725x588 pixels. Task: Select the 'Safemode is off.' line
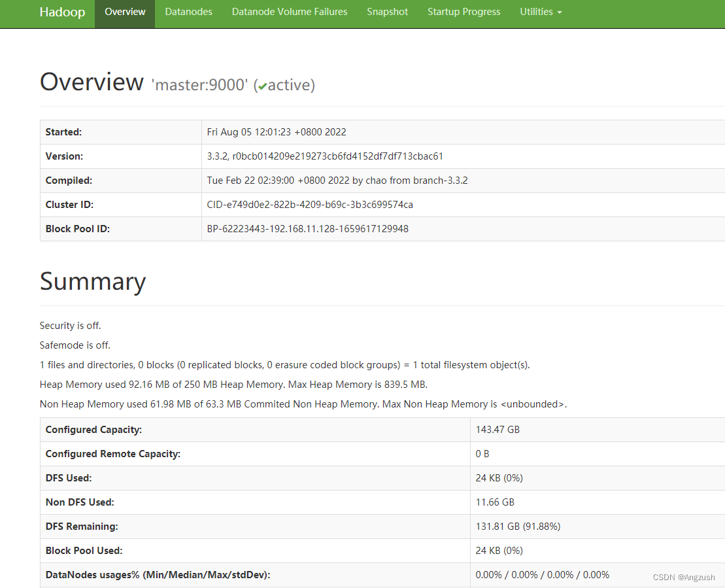[75, 345]
